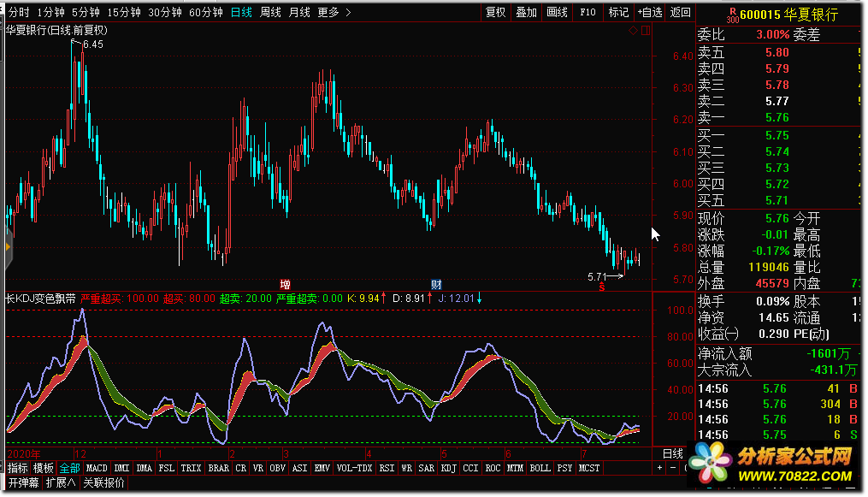Switch indicator to EMV
The height and width of the screenshot is (497, 868).
(322, 468)
